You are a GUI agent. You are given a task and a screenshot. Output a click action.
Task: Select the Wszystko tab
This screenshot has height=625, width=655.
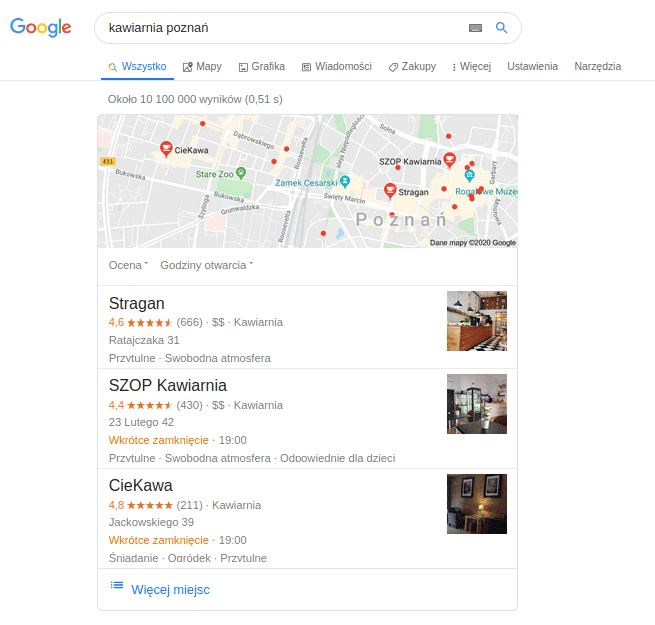(137, 66)
